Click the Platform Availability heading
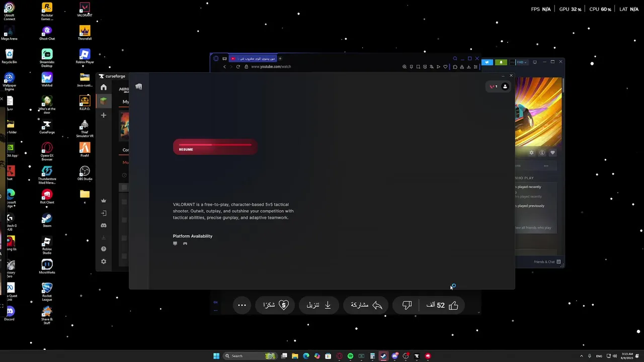The height and width of the screenshot is (362, 644). point(193,236)
